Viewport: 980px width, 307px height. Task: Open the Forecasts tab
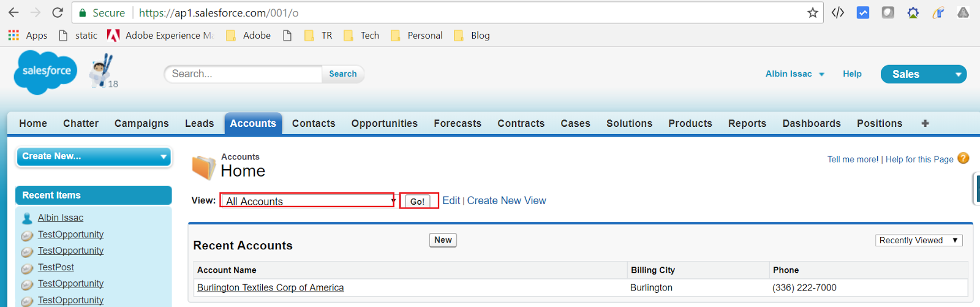(x=458, y=123)
